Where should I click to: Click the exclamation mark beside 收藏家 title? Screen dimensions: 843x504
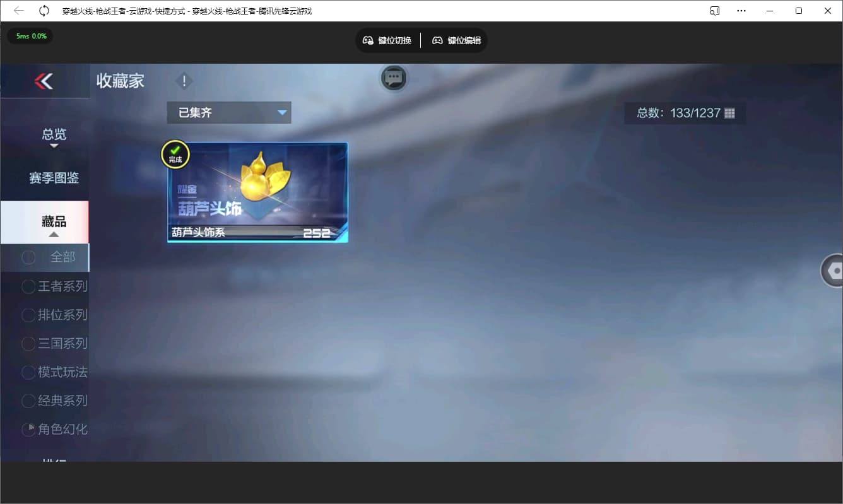184,81
